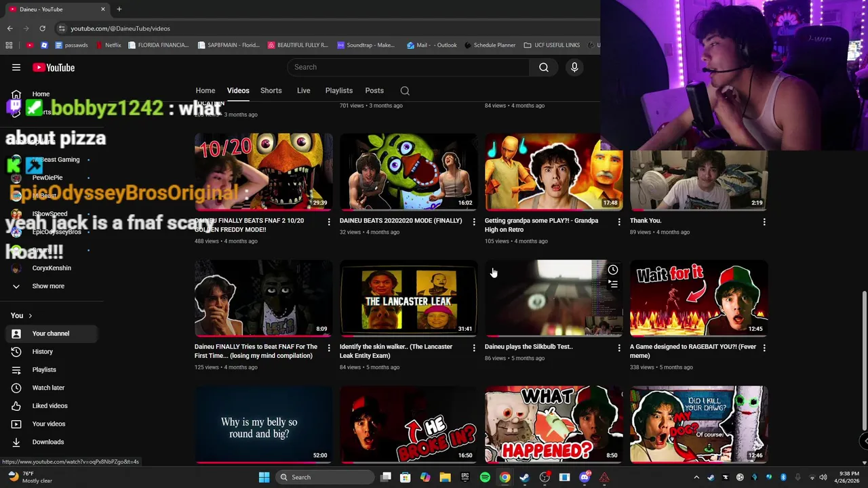Open options menu for Thank You video
Screen dimensions: 868x488
pos(764,222)
